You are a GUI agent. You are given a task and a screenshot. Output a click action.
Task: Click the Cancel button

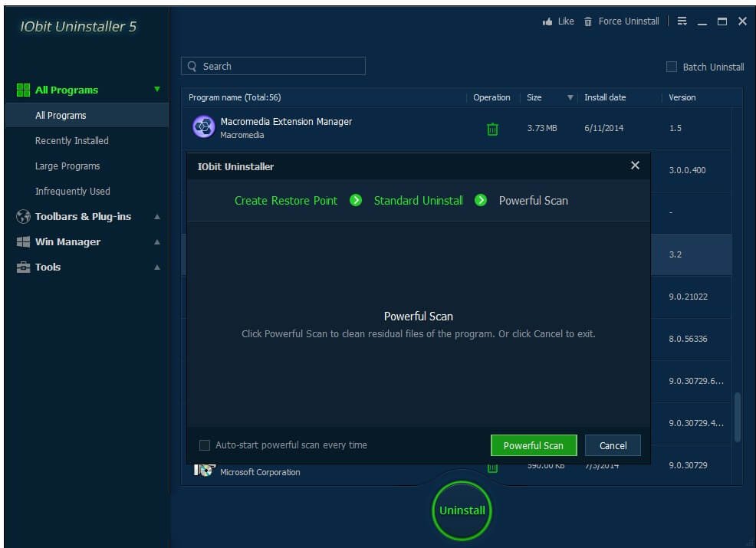coord(613,445)
